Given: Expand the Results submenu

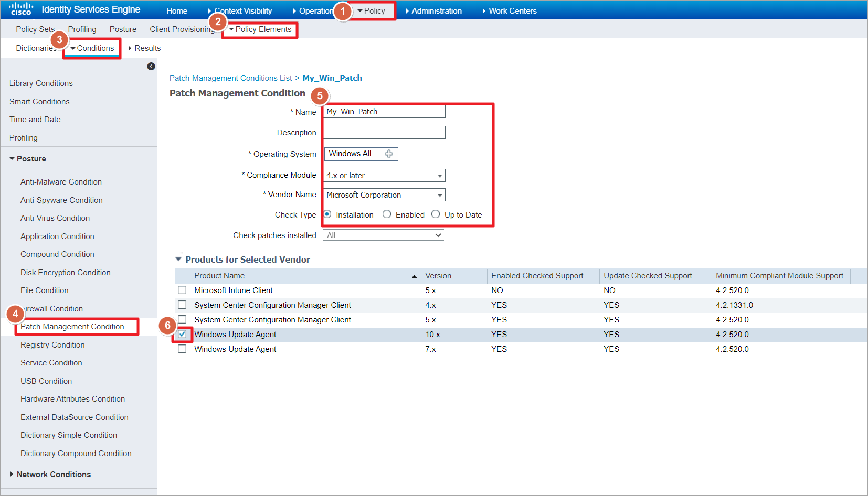Looking at the screenshot, I should [x=145, y=48].
